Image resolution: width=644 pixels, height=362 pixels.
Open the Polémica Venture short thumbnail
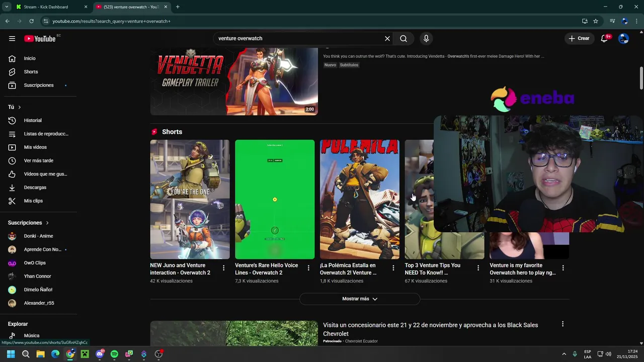point(360,200)
